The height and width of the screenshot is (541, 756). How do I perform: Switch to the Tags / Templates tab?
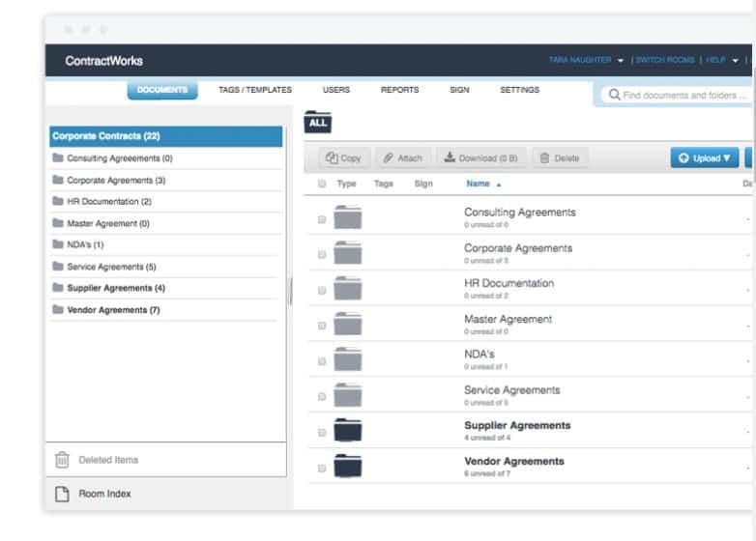(254, 90)
